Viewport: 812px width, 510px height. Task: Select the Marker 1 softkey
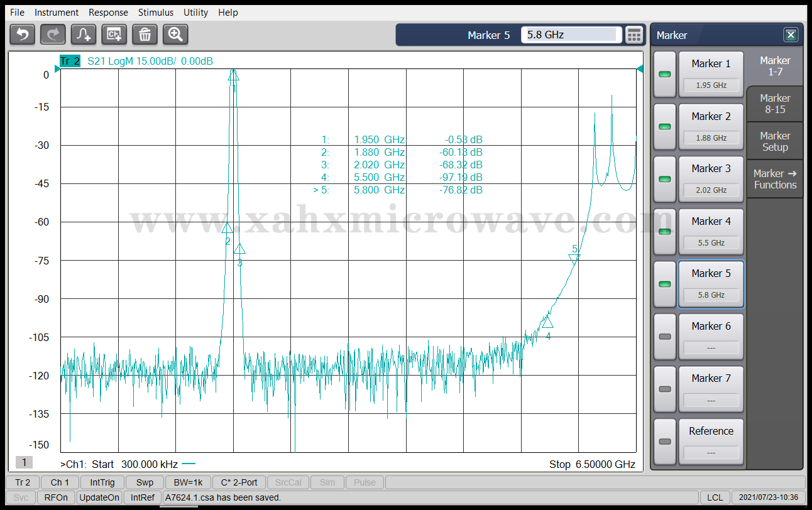click(x=711, y=74)
